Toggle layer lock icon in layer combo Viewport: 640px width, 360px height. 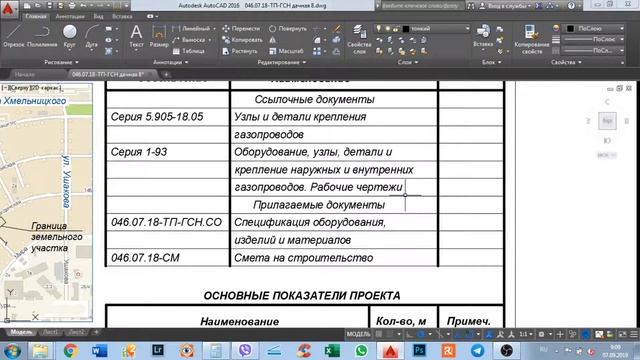click(x=396, y=29)
